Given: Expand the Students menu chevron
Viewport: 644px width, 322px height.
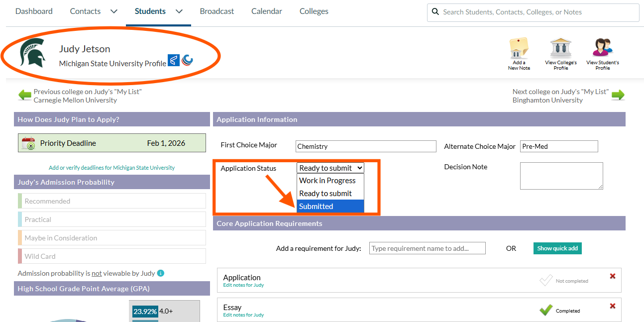Looking at the screenshot, I should pos(179,11).
